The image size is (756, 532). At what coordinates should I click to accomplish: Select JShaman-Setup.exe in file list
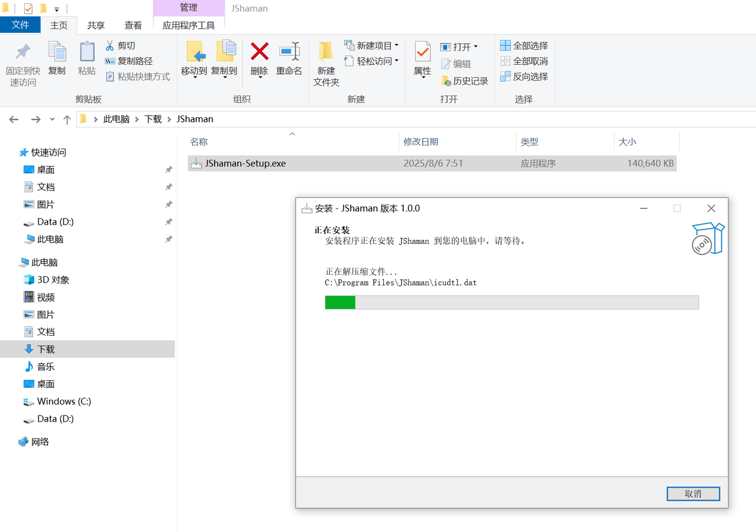(245, 163)
